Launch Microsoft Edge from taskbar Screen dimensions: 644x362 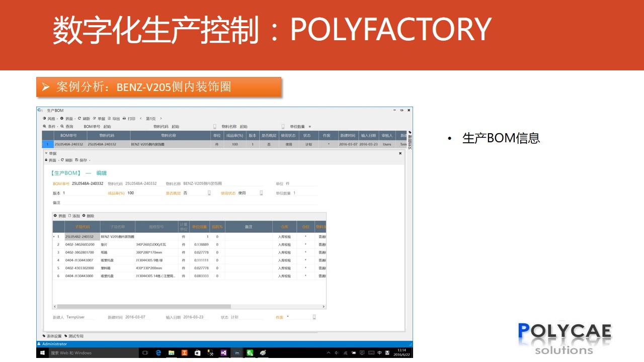(158, 353)
